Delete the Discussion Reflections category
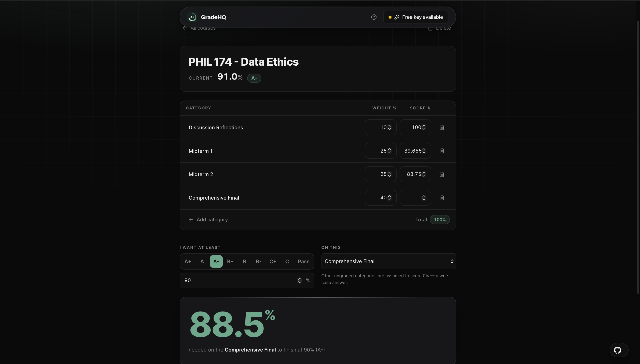Screen dimensions: 640x364 click(x=442, y=127)
